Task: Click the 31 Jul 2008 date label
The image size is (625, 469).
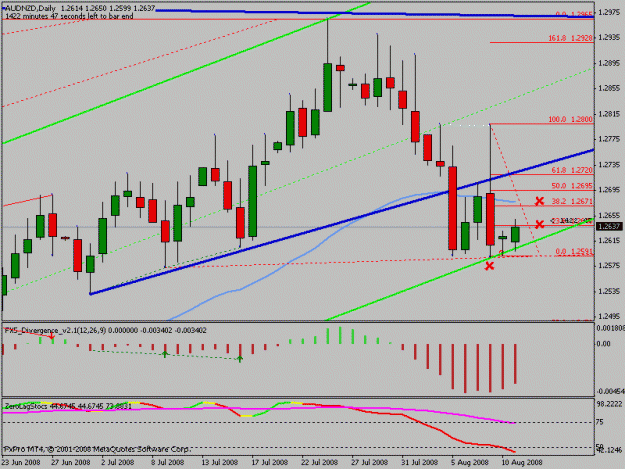Action: tap(420, 463)
